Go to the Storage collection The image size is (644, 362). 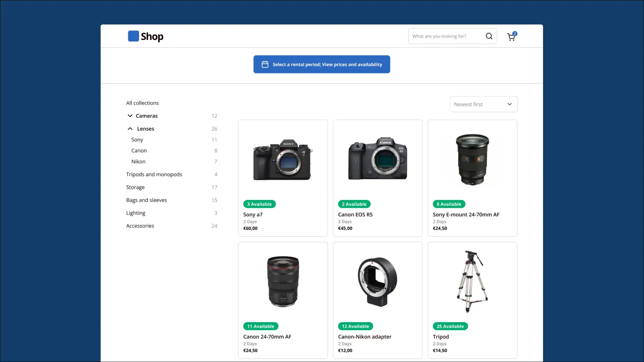tap(135, 187)
